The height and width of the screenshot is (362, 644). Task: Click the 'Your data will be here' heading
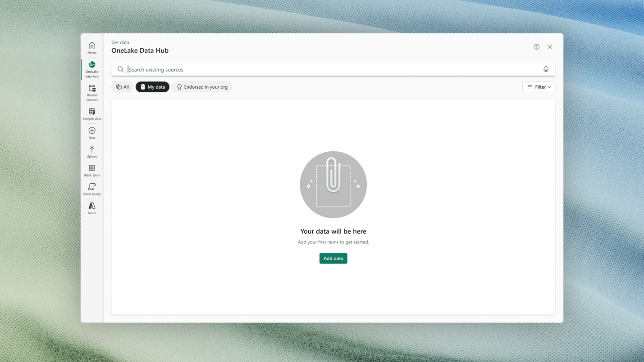(x=333, y=231)
